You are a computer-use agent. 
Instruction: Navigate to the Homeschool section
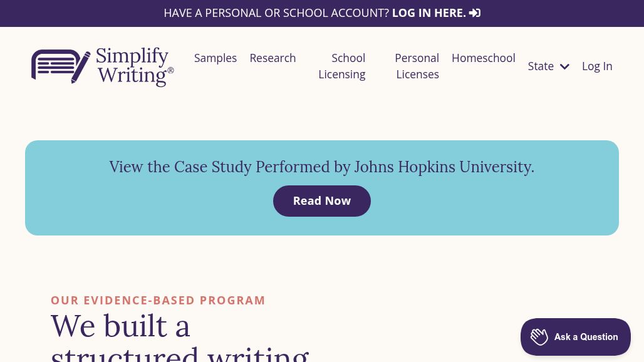pyautogui.click(x=484, y=58)
